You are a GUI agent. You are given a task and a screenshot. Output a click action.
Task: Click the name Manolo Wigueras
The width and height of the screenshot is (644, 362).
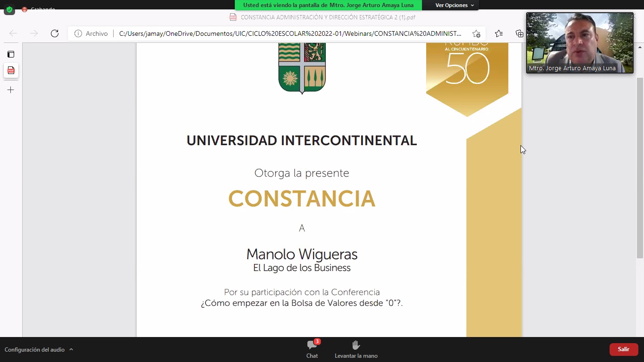click(302, 255)
